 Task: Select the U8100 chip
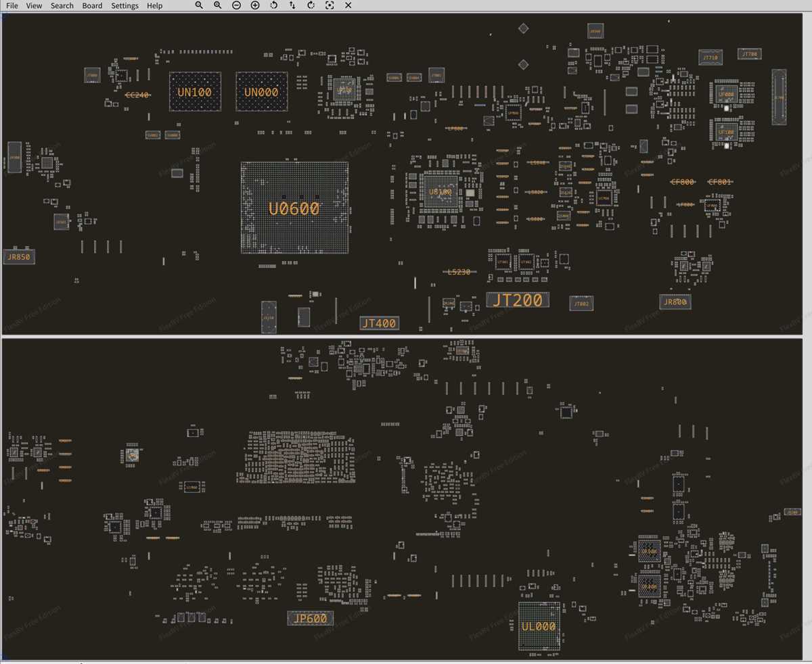pyautogui.click(x=440, y=192)
